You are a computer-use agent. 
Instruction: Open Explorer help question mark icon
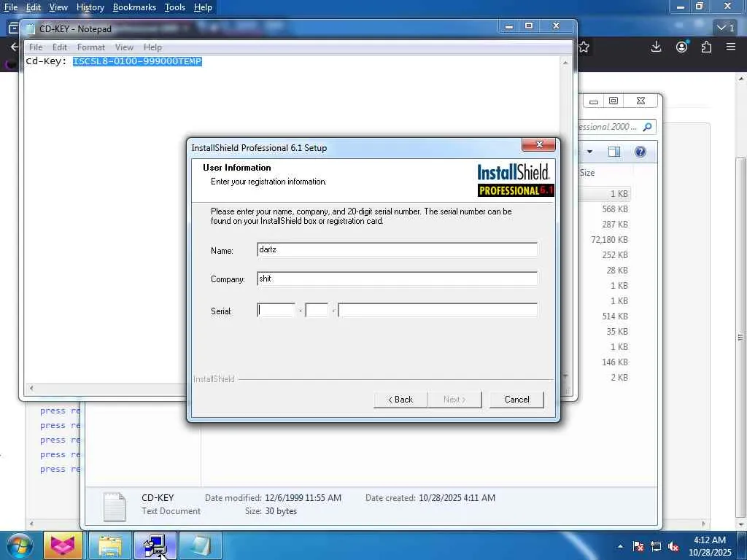click(x=640, y=152)
